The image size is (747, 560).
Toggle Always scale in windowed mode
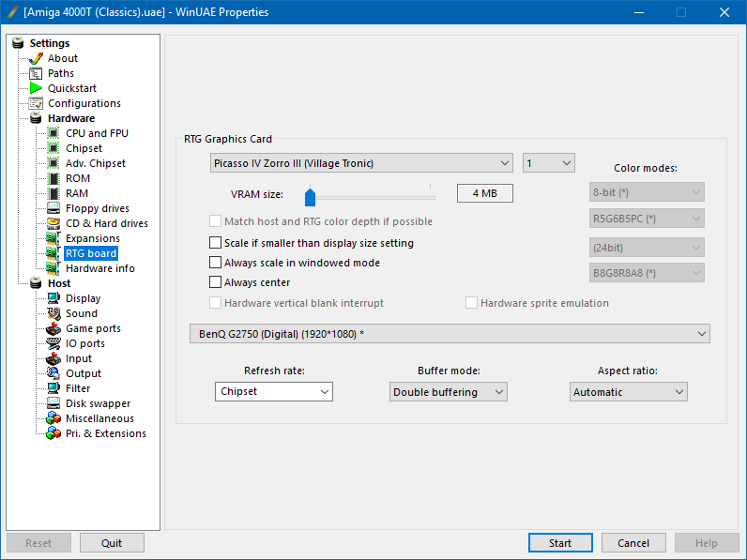[216, 263]
